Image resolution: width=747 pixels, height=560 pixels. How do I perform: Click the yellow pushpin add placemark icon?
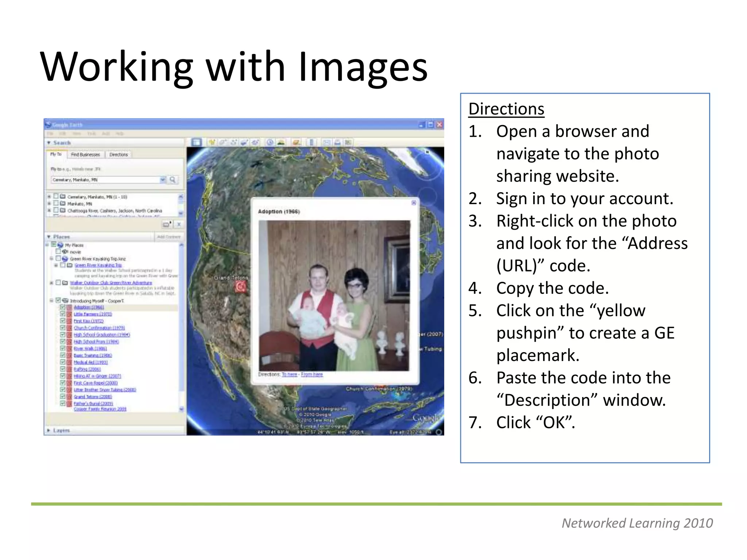(212, 142)
